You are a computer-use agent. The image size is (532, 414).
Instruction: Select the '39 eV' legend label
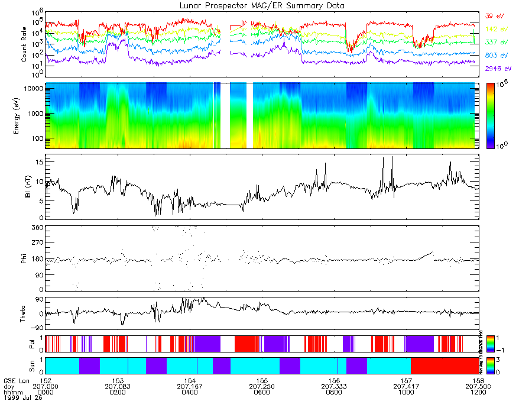click(494, 16)
